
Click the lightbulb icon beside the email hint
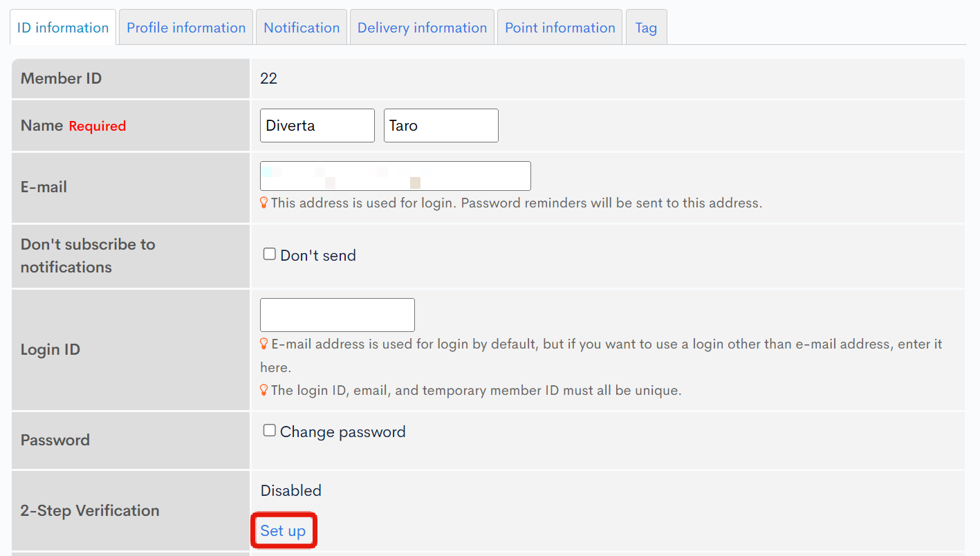(x=264, y=202)
